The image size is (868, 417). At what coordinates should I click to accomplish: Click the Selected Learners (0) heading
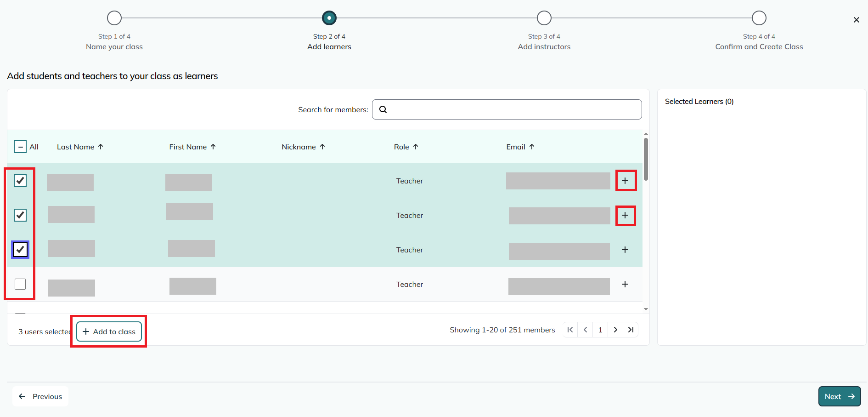coord(699,101)
